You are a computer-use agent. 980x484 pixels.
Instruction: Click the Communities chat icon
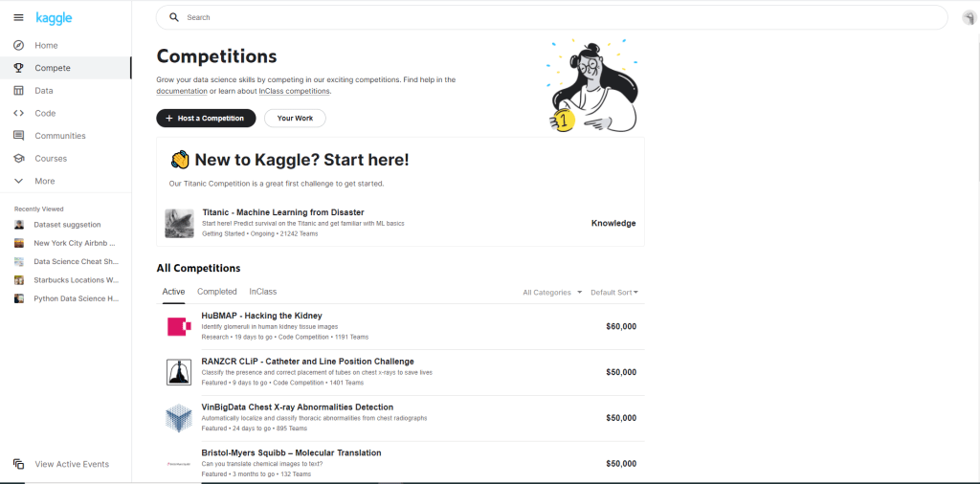point(19,136)
